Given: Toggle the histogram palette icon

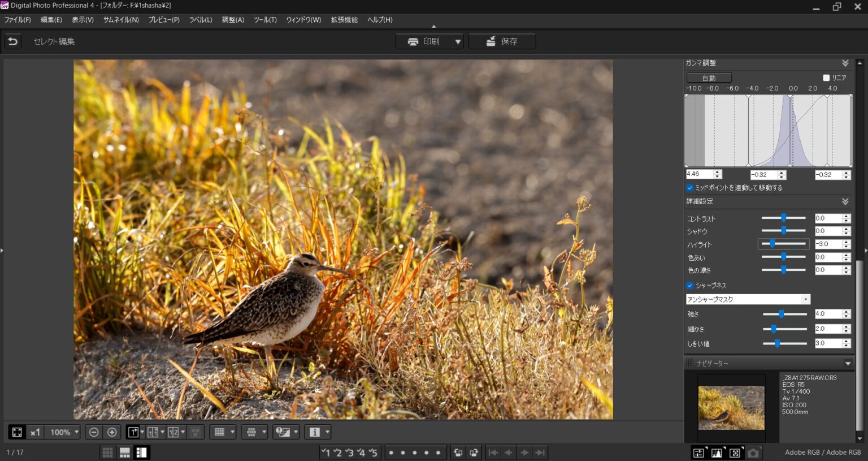Looking at the screenshot, I should (x=717, y=453).
